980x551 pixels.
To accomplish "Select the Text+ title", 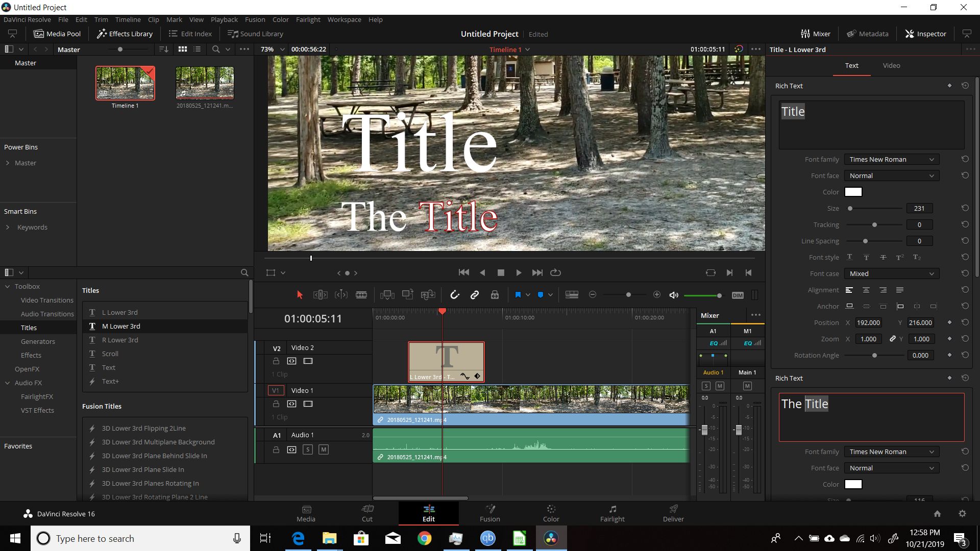I will (x=110, y=381).
